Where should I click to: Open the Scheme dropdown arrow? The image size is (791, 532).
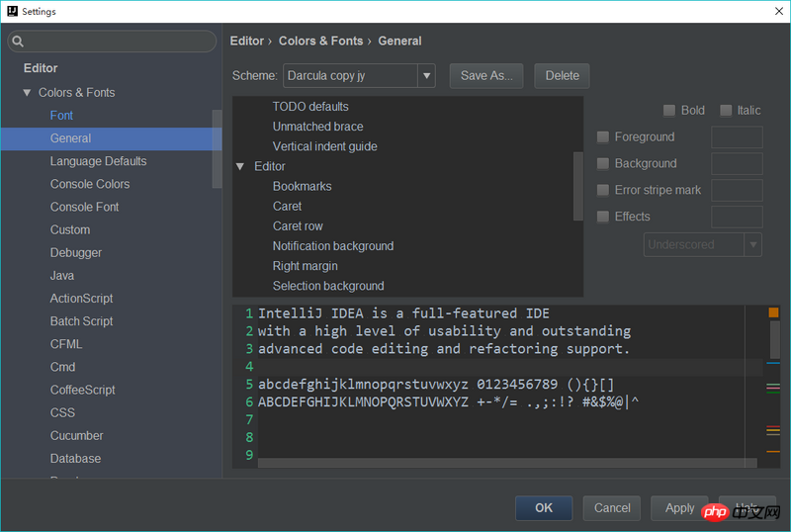427,76
